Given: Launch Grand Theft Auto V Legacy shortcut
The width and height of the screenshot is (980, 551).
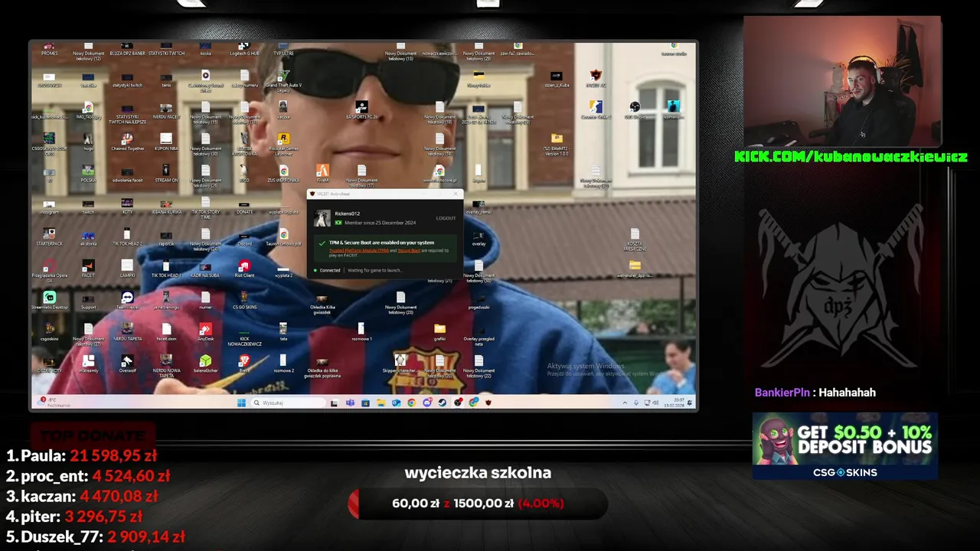Looking at the screenshot, I should point(283,80).
